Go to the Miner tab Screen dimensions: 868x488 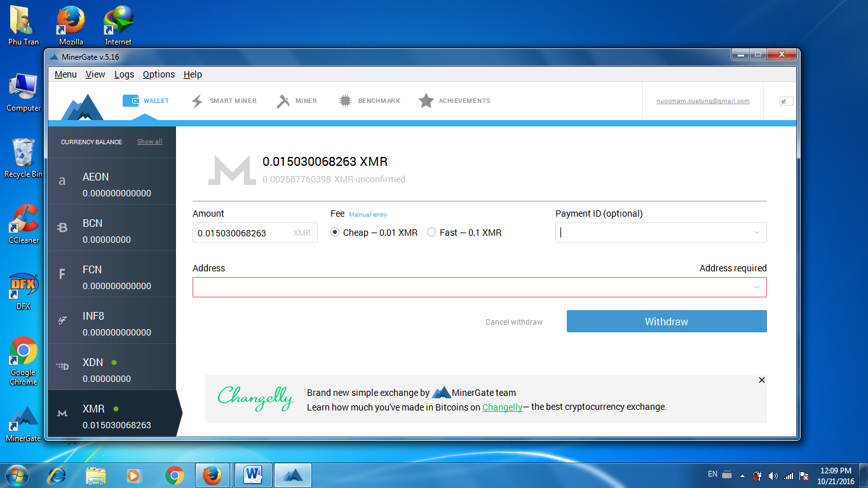pyautogui.click(x=297, y=100)
